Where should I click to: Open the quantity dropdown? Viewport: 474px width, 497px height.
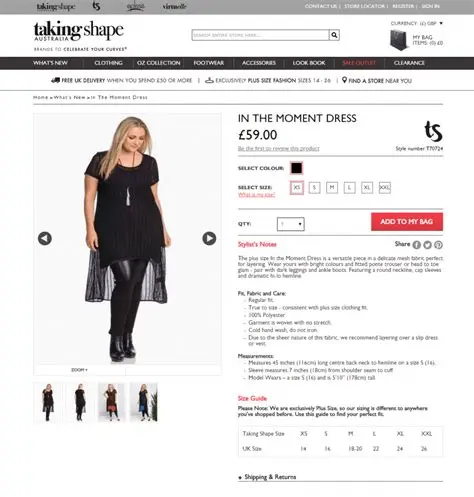pos(291,224)
